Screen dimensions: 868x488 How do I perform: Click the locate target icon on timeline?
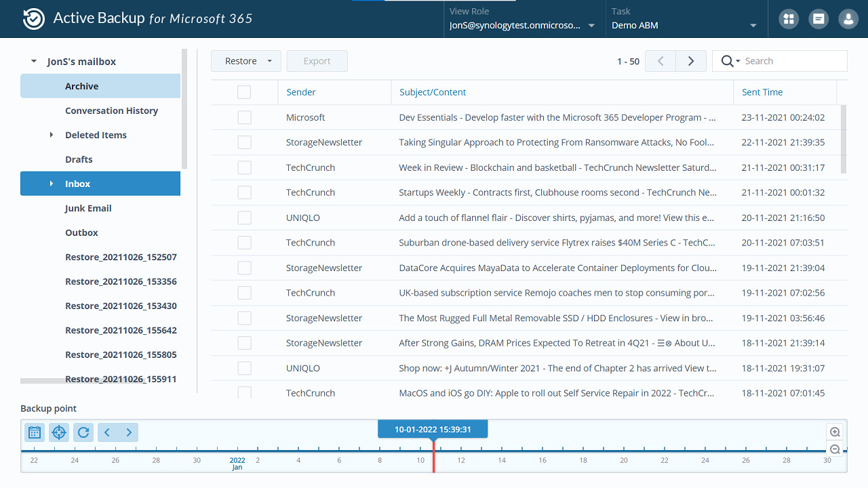(x=59, y=432)
